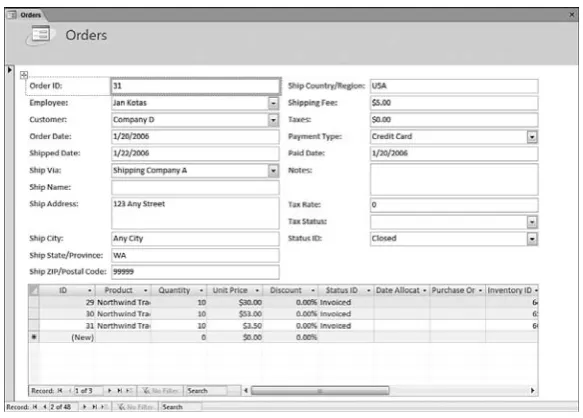Open the Ship Via dropdown
This screenshot has width=583, height=418.
click(273, 171)
